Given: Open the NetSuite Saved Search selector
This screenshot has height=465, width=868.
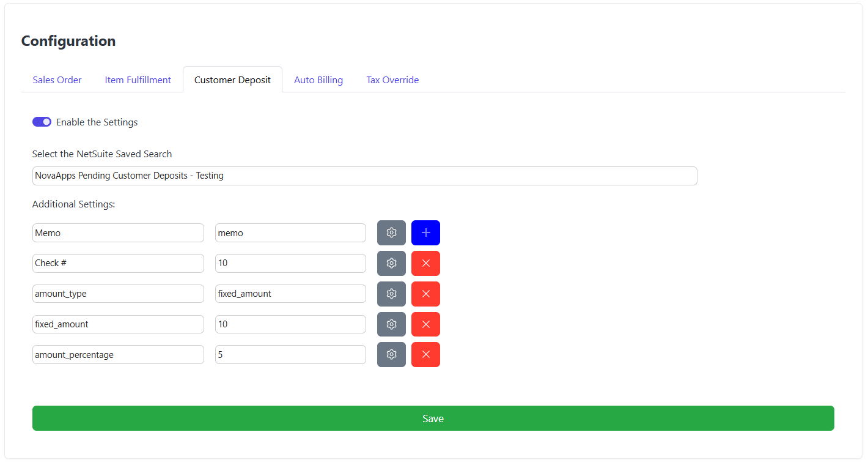Looking at the screenshot, I should (x=364, y=176).
